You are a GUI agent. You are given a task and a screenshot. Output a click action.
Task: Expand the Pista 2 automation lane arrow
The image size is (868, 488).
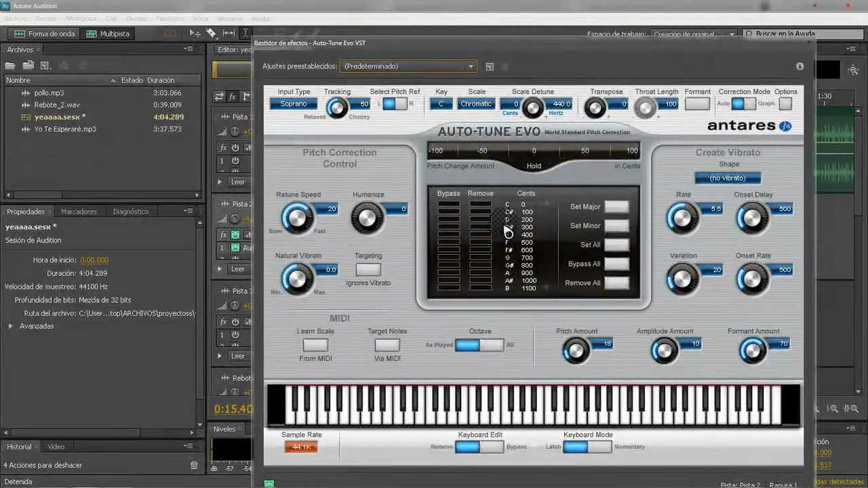220,269
